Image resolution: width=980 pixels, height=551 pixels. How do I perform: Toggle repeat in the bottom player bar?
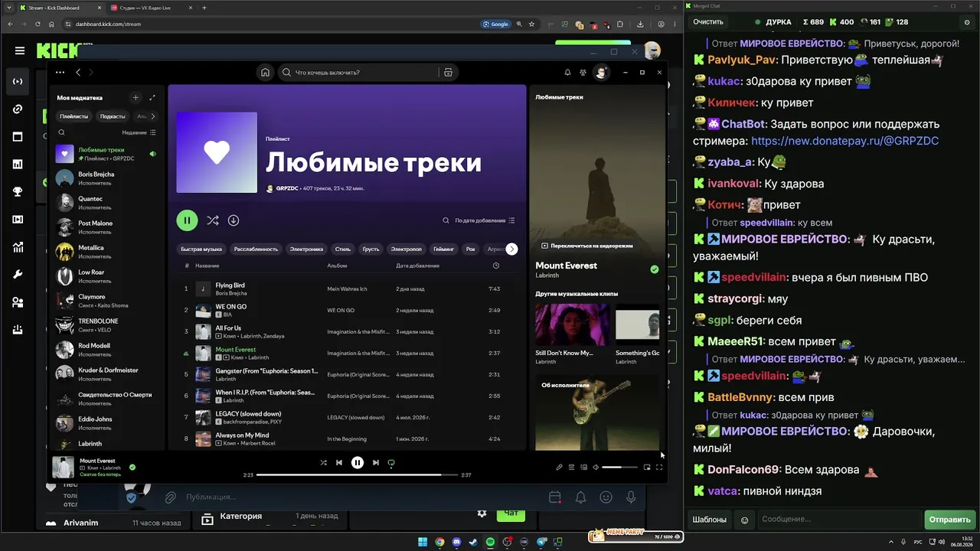(391, 462)
